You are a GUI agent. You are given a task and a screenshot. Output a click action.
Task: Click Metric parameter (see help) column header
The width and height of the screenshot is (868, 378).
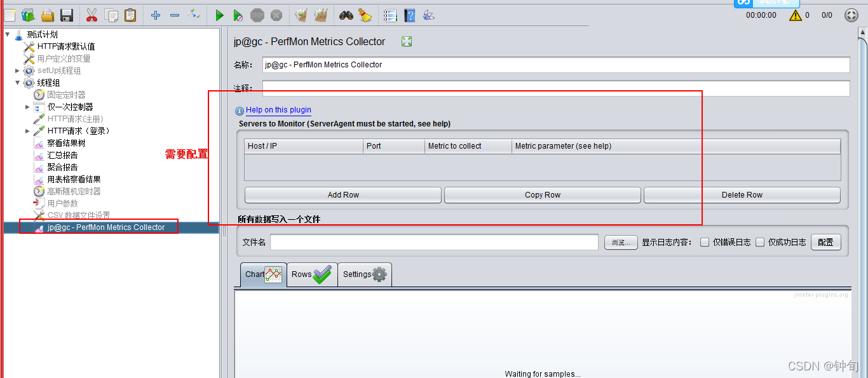tap(676, 146)
